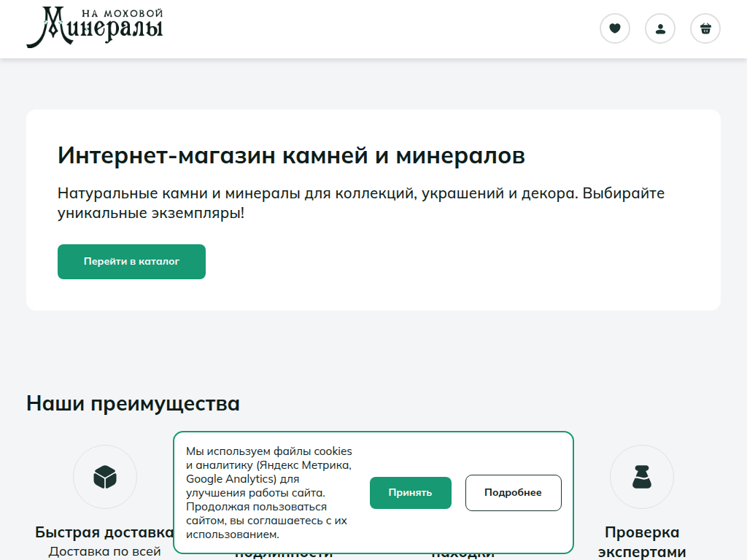Open the hero banner headline text
Image resolution: width=747 pixels, height=560 pixels.
pos(292,155)
